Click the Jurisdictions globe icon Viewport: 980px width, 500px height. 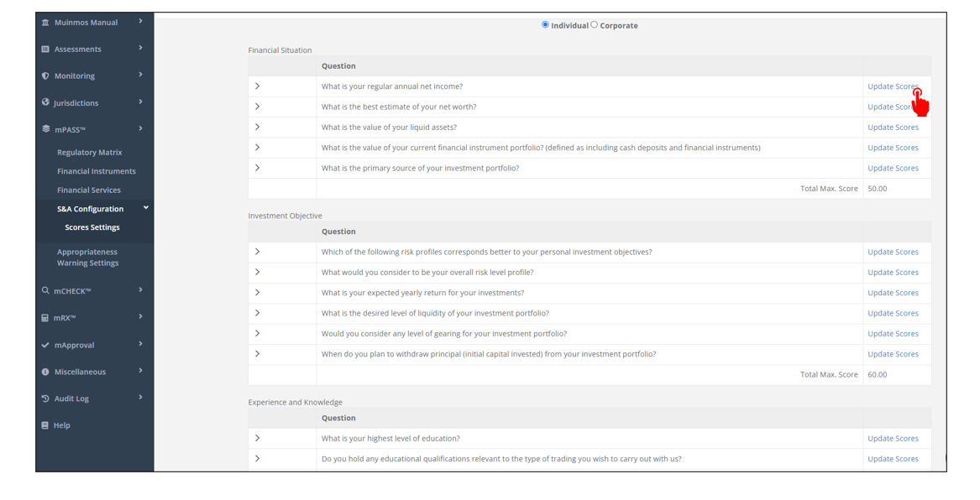[45, 102]
